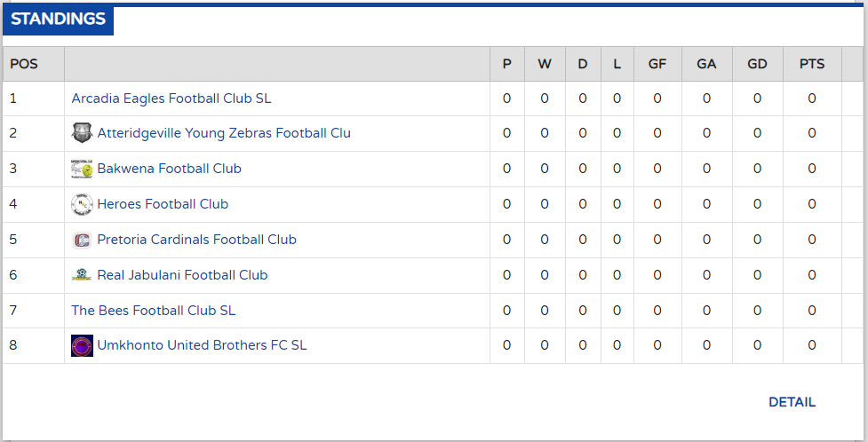Open Arcadia Eagles Football Club SL
This screenshot has height=442, width=868.
[171, 99]
